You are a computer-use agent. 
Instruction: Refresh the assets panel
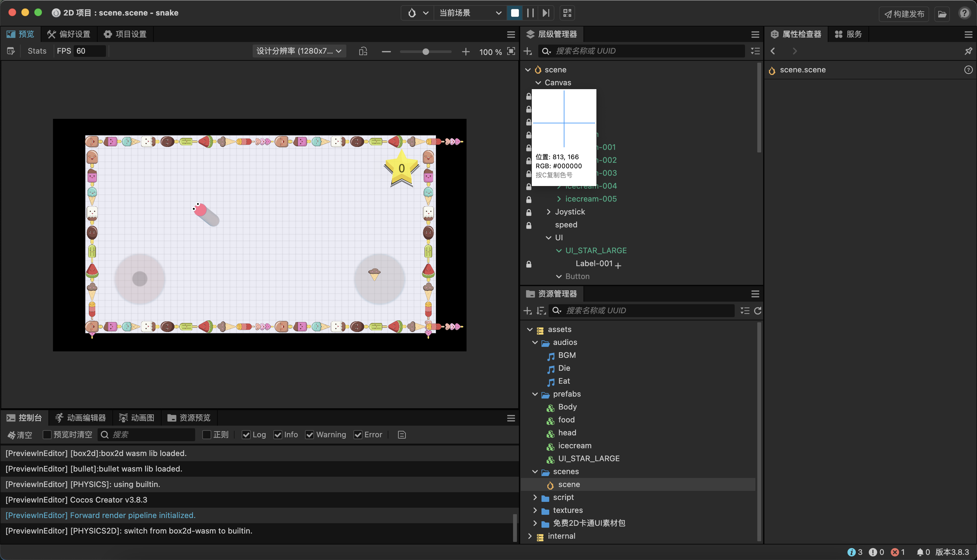coord(757,311)
